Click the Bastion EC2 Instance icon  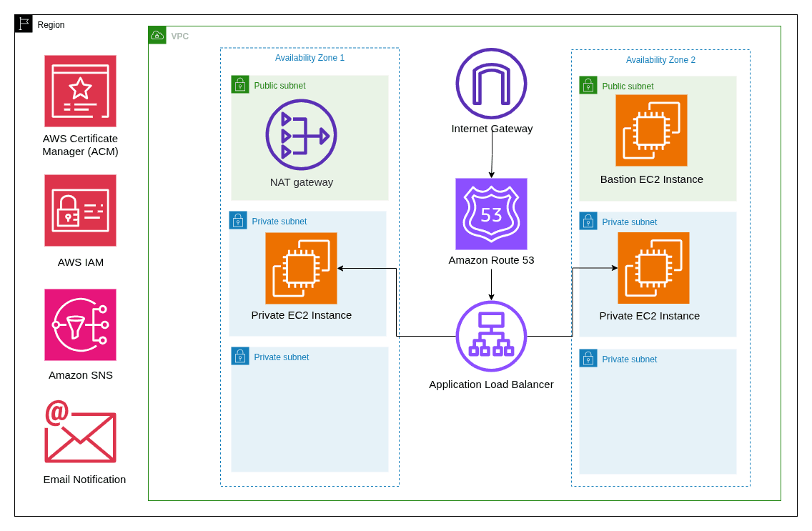click(x=651, y=131)
